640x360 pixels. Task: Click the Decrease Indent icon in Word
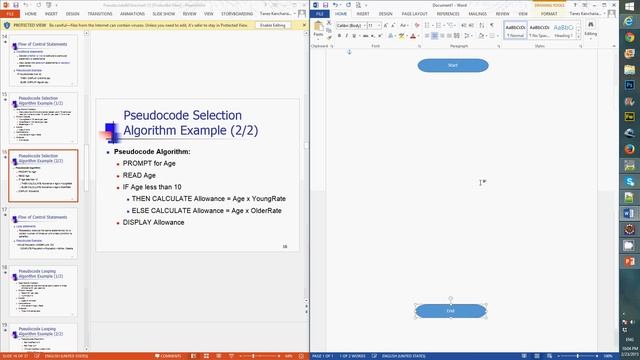pyautogui.click(x=464, y=25)
